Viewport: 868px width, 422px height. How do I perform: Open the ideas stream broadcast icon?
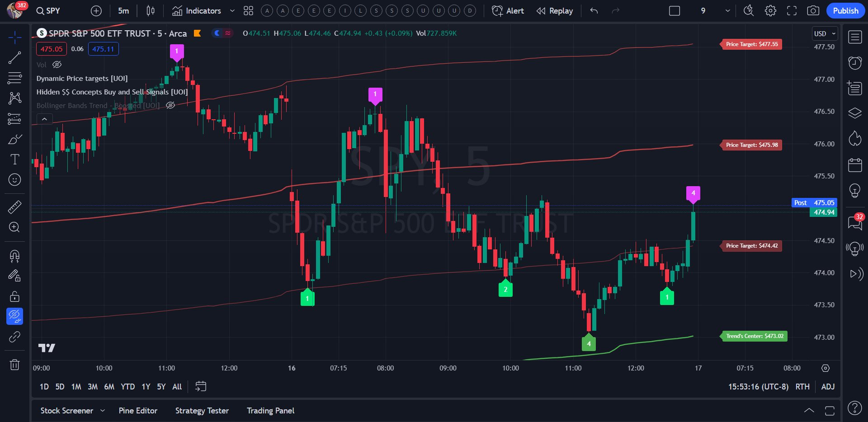[x=855, y=248]
